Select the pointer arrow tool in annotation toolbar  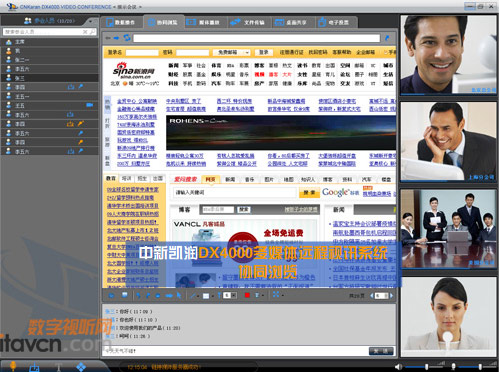[x=179, y=295]
